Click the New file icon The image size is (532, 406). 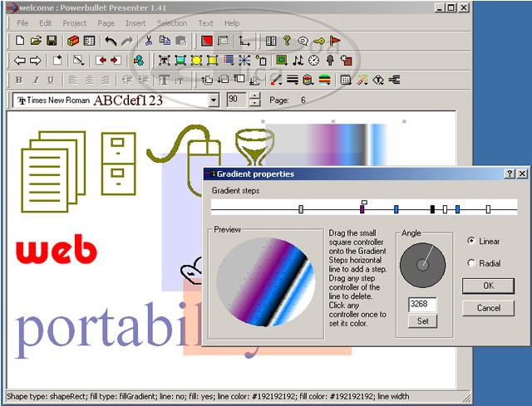20,41
